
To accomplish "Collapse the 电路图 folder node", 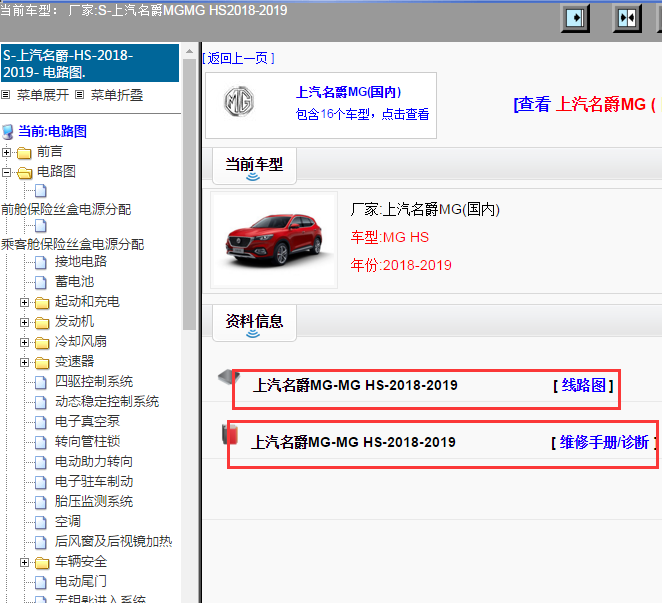I will click(x=6, y=172).
